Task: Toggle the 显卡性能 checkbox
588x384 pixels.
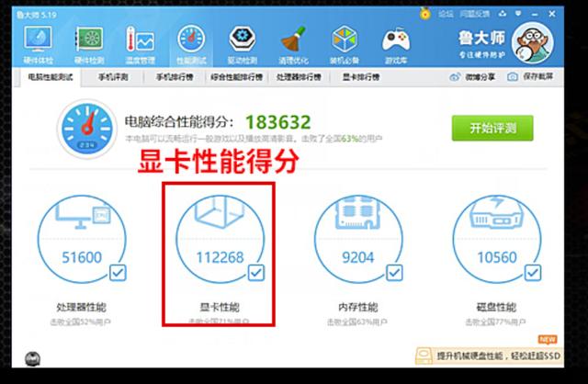Action: 256,273
